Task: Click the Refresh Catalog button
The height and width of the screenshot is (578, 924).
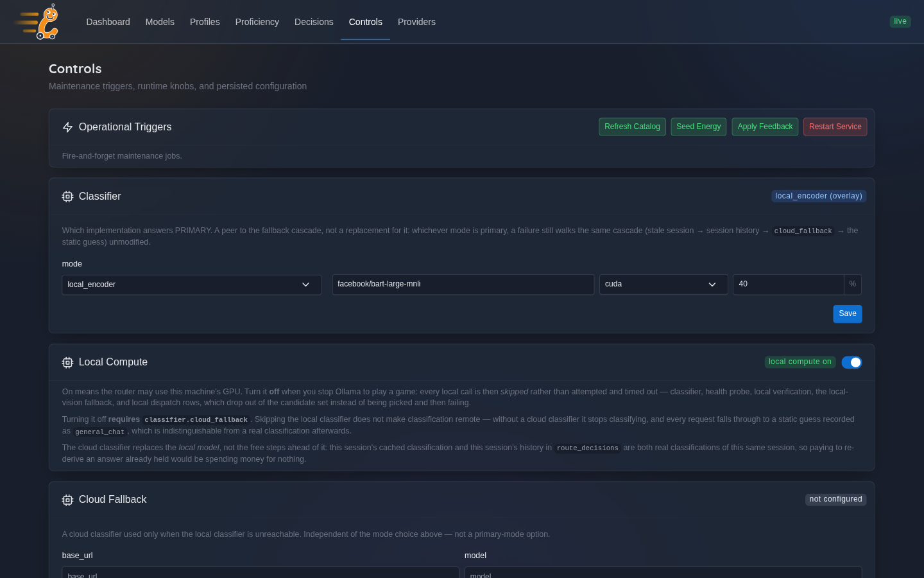Action: click(632, 127)
